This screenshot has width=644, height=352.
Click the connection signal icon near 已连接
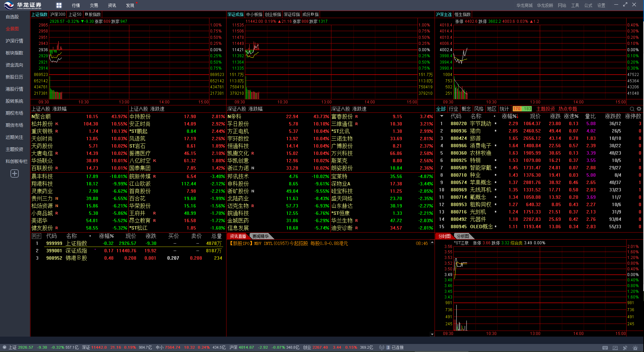pos(381,348)
